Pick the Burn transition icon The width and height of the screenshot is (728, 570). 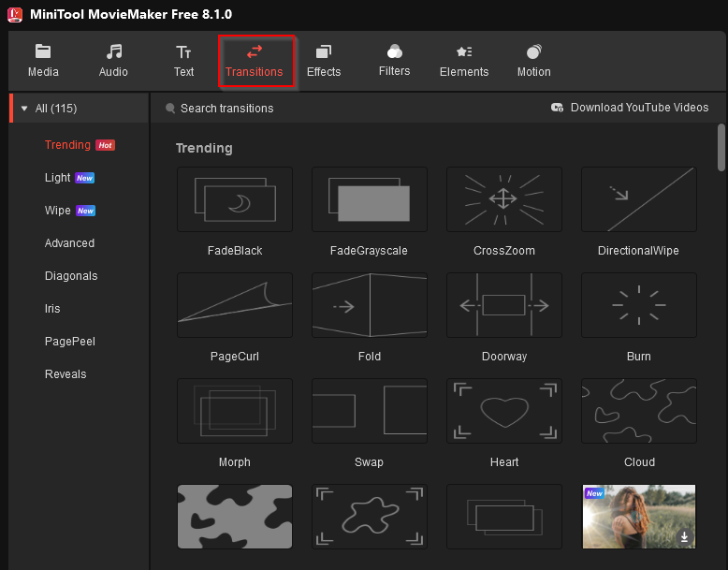point(639,305)
